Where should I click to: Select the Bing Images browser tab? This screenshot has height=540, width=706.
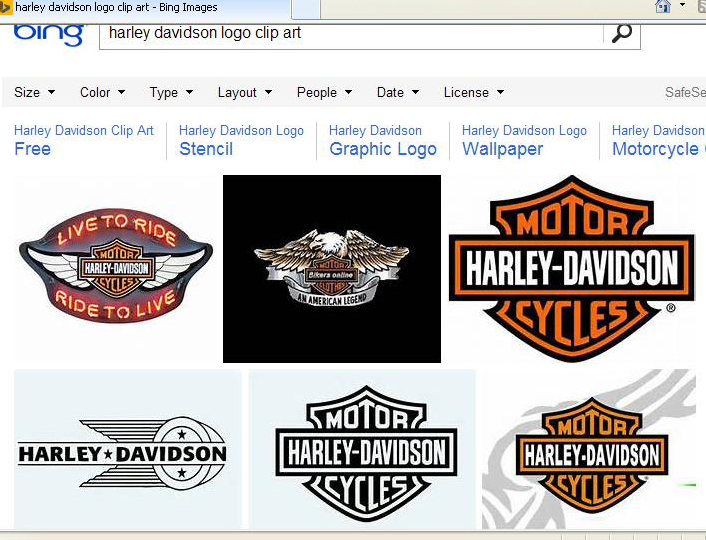point(146,9)
